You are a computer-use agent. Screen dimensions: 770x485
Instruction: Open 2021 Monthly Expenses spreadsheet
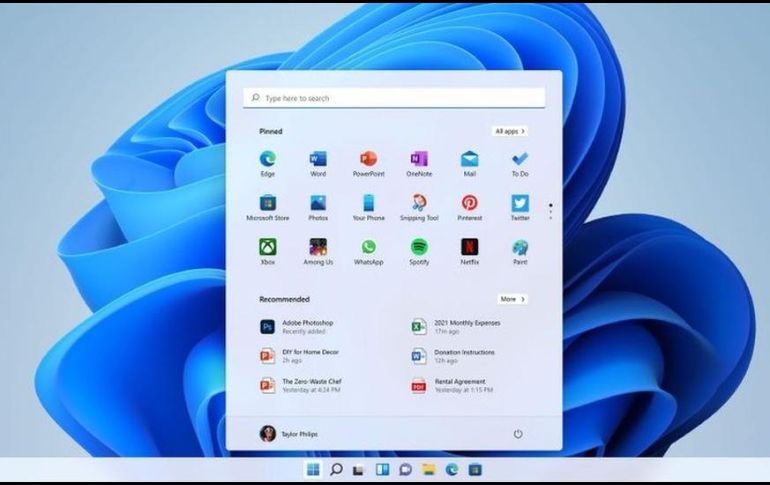(456, 327)
